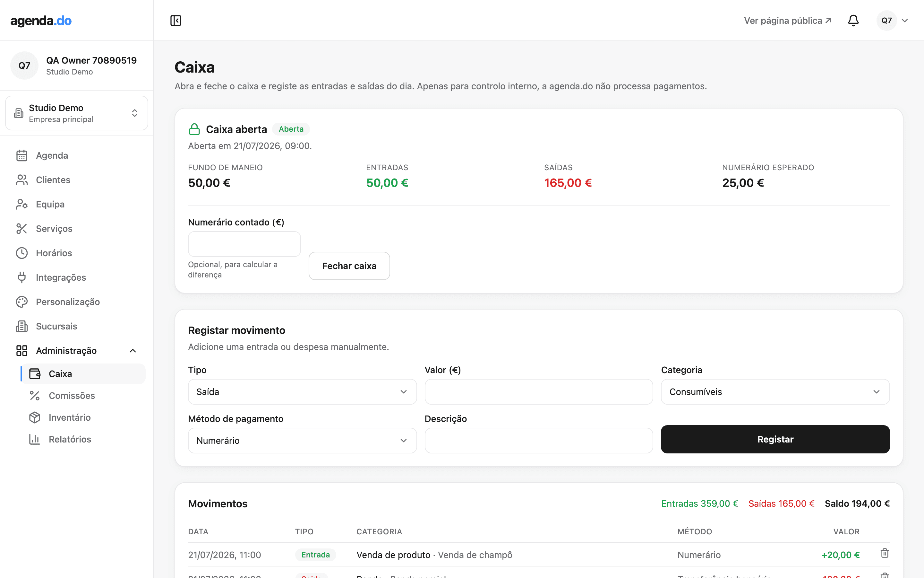Click the Q7 avatar in the sidebar
The image size is (924, 578).
(x=24, y=66)
